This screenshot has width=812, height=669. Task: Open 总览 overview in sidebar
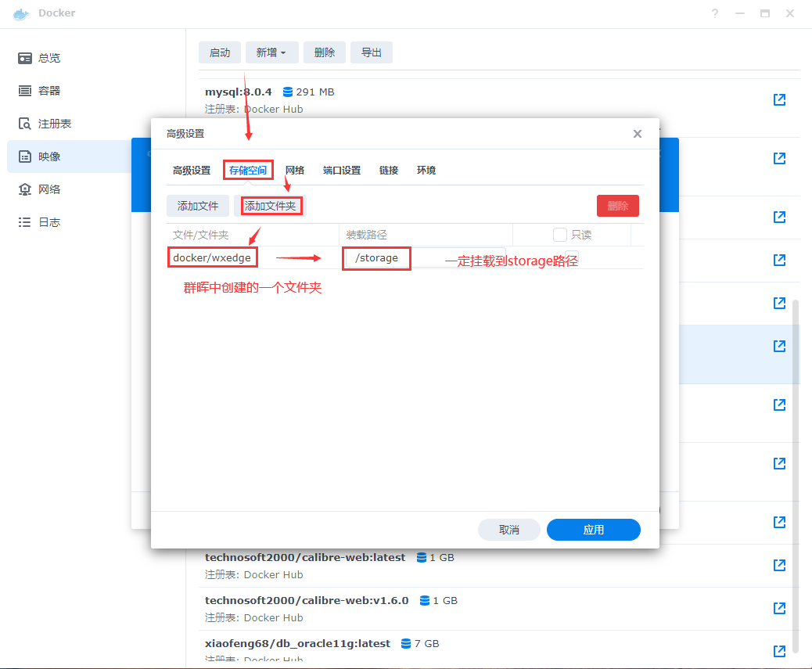49,58
